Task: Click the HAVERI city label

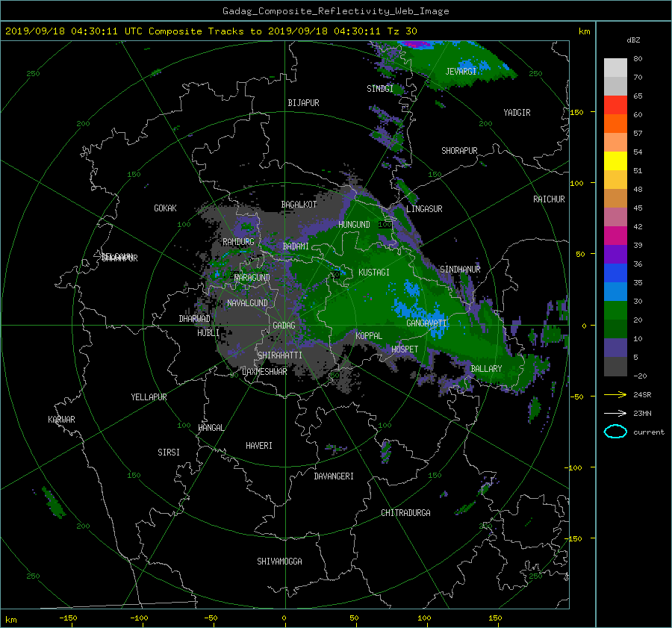Action: 259,446
